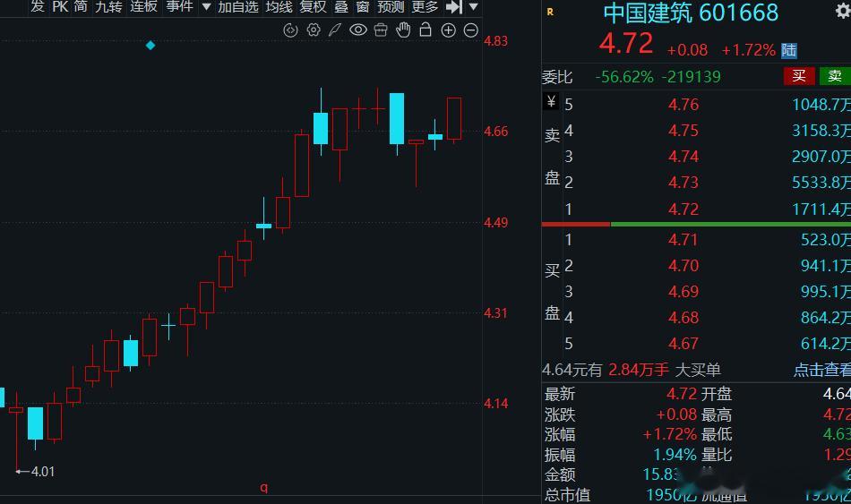Toggle the chart lock icon
The image size is (851, 504).
(425, 30)
